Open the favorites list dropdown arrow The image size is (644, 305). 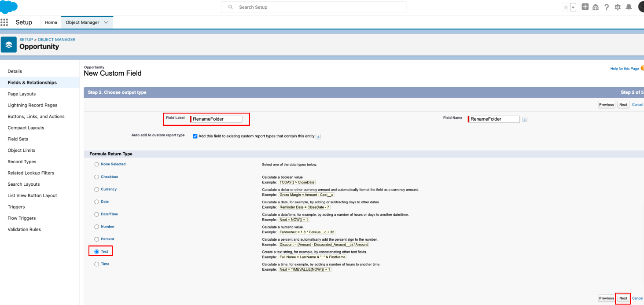[573, 7]
